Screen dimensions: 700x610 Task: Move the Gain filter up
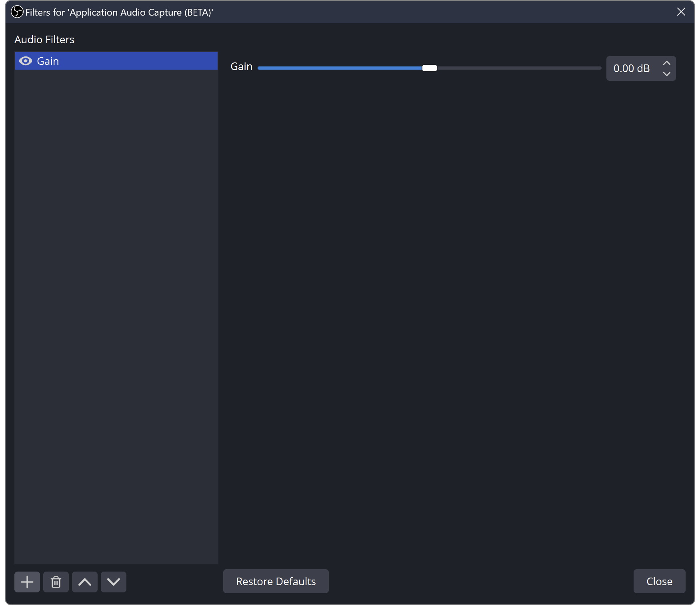coord(85,582)
